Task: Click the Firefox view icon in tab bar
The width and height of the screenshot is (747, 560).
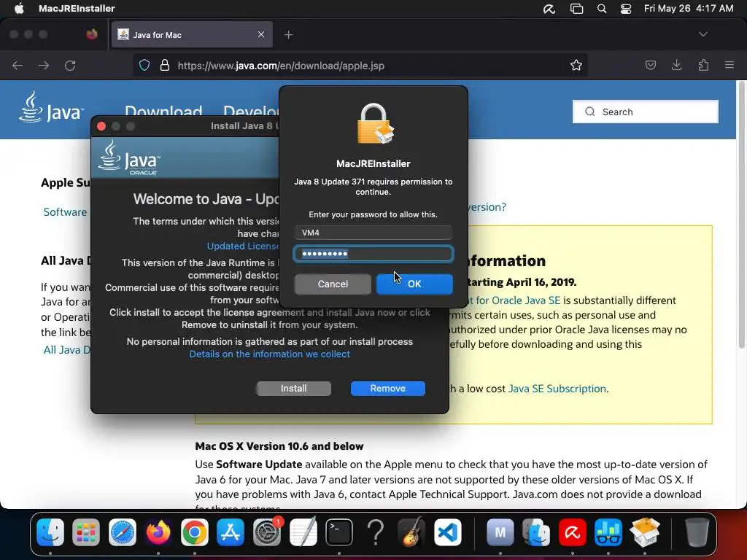Action: click(x=92, y=34)
